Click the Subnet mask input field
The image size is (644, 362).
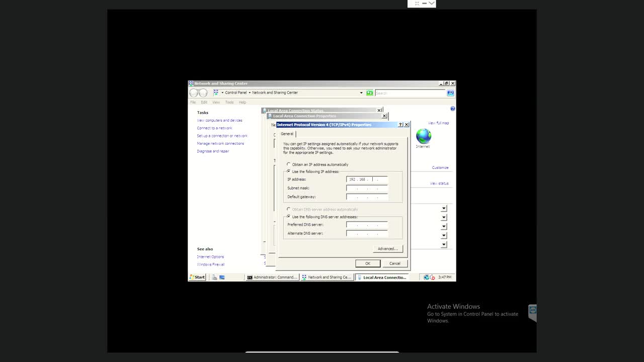point(367,188)
